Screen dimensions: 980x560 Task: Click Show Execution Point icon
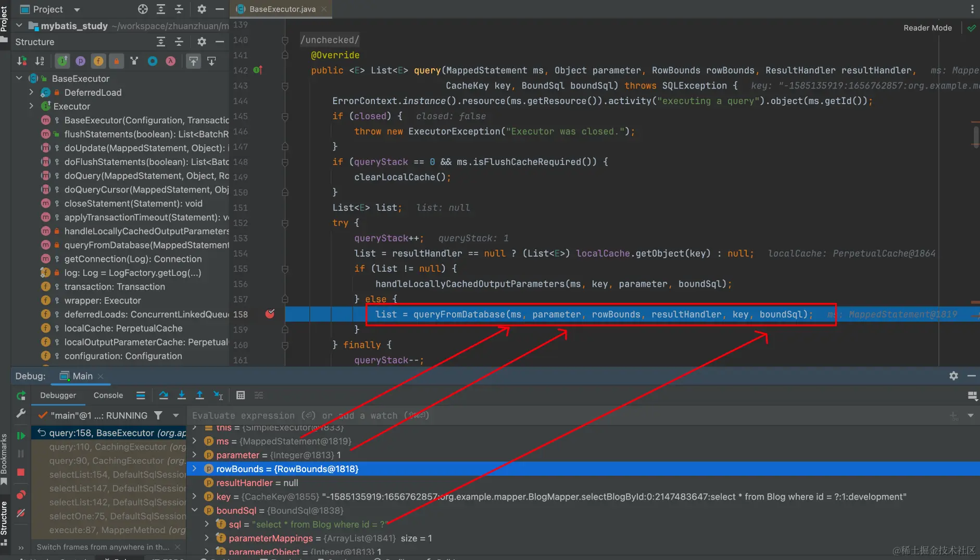pyautogui.click(x=141, y=395)
